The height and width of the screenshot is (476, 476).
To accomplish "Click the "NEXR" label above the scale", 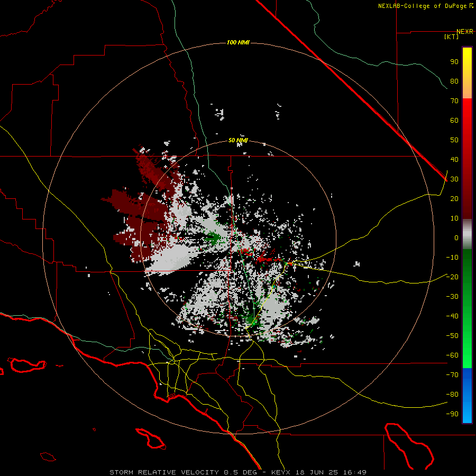I will 465,32.
